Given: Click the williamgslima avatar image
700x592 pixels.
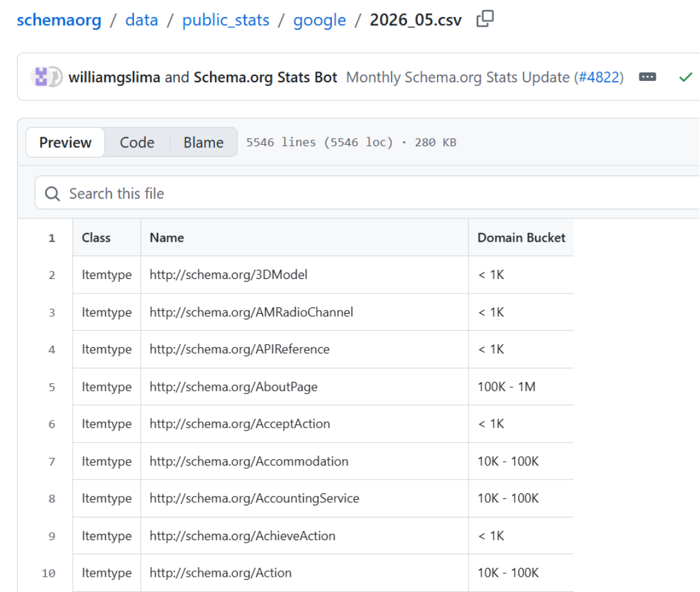Looking at the screenshot, I should [x=41, y=77].
